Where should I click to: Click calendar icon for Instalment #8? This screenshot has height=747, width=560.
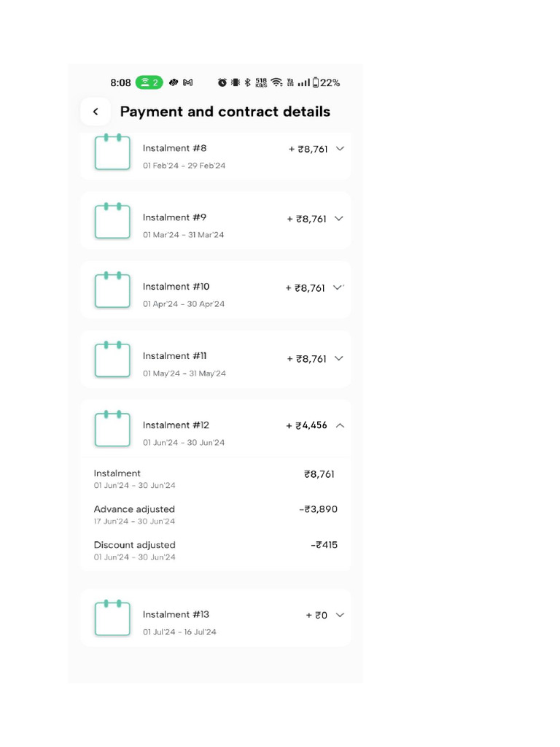112,152
